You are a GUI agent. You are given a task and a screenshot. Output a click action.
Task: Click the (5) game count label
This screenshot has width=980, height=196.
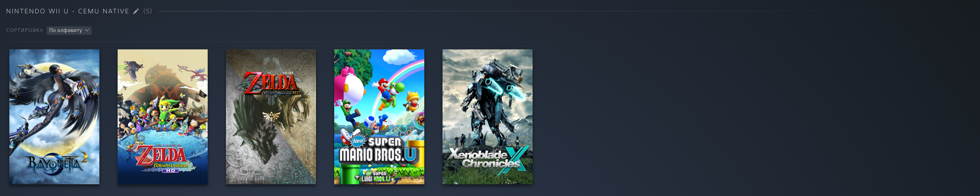coord(148,11)
